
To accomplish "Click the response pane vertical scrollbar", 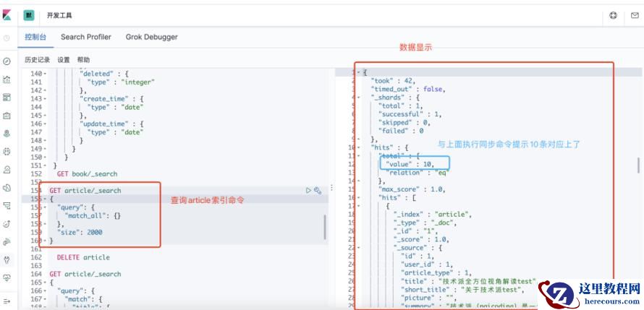I will click(x=639, y=165).
